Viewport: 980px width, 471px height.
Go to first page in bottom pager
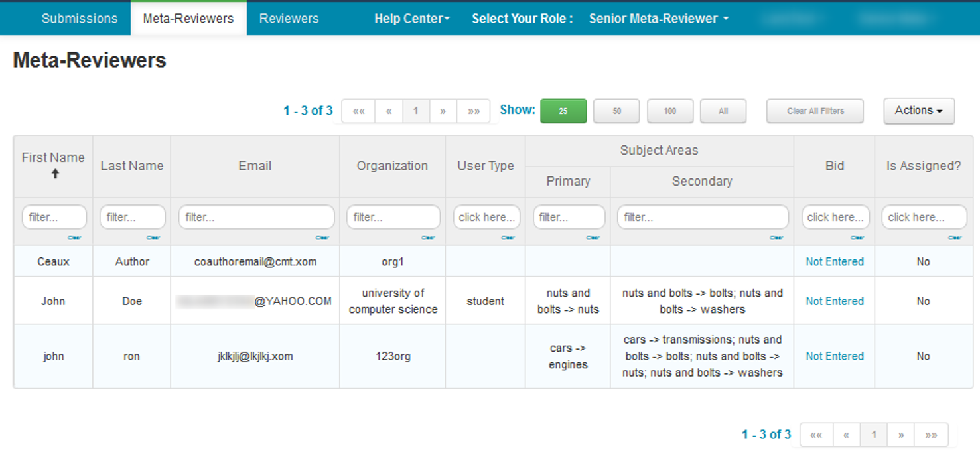point(817,435)
